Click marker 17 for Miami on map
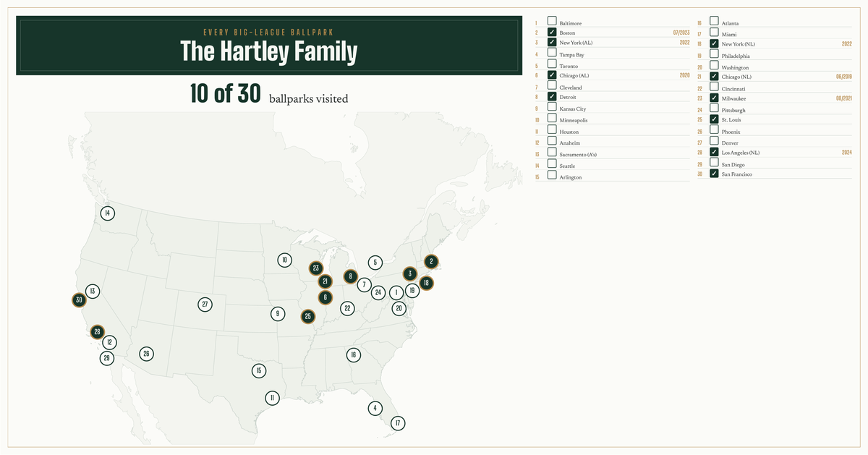Viewport: 868px width, 455px height. [x=397, y=423]
